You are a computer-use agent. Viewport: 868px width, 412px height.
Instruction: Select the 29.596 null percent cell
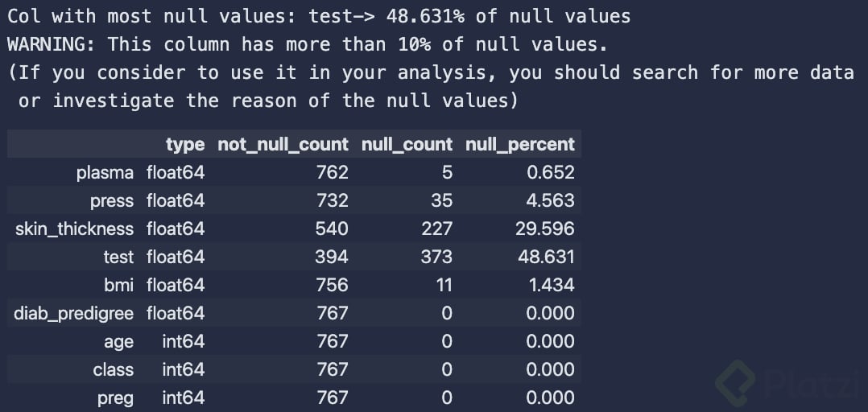(x=545, y=229)
